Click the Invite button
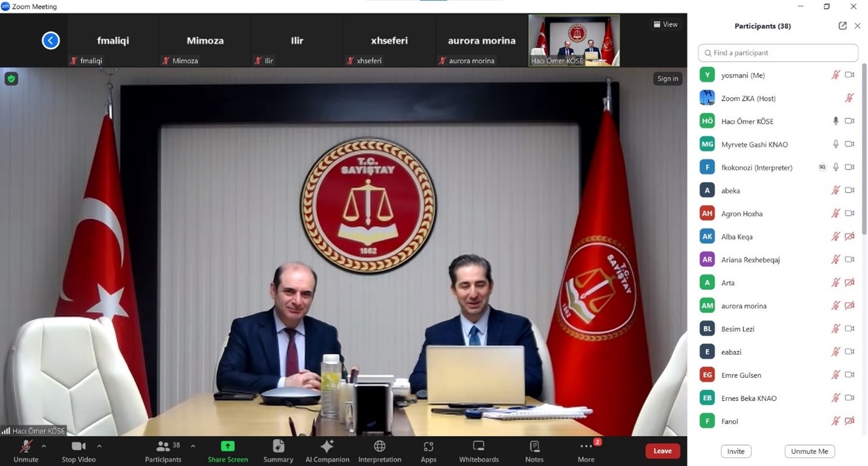 pos(736,451)
